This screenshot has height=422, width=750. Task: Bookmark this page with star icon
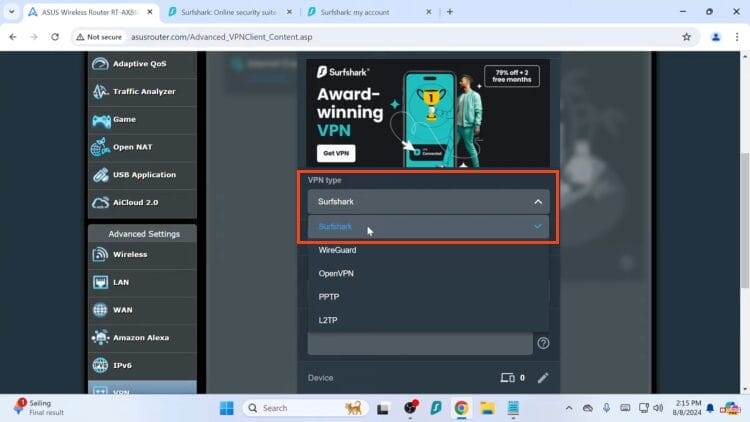(x=686, y=37)
